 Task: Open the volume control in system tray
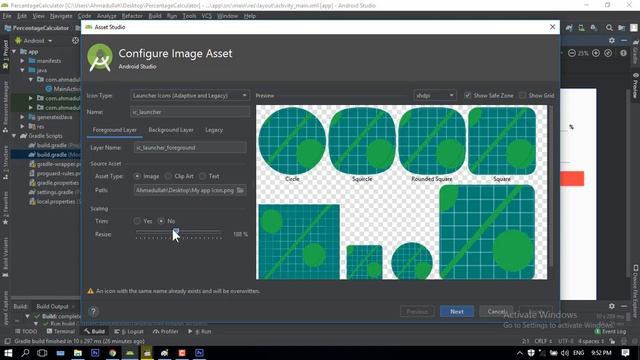coord(565,353)
